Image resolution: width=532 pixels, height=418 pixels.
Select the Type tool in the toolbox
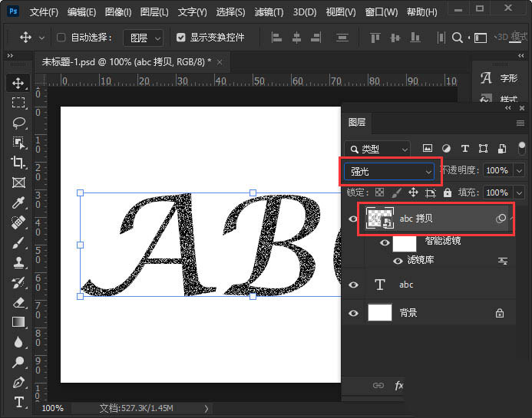(19, 402)
